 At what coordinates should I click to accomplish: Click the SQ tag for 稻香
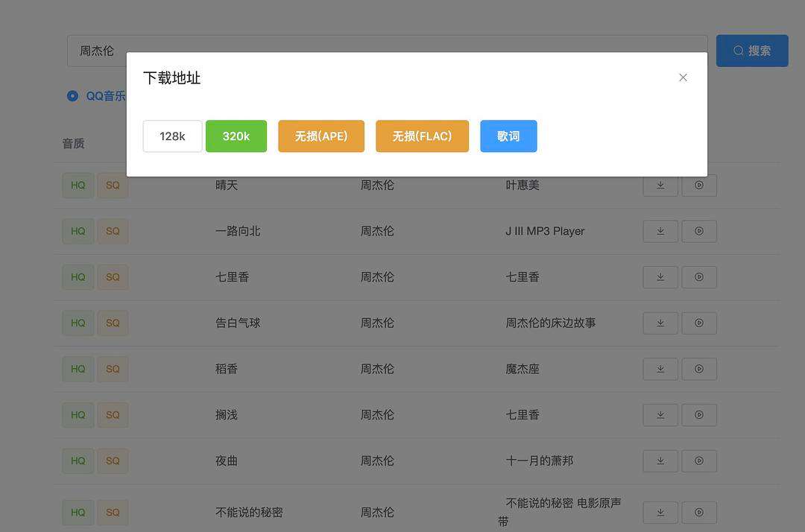pyautogui.click(x=113, y=369)
